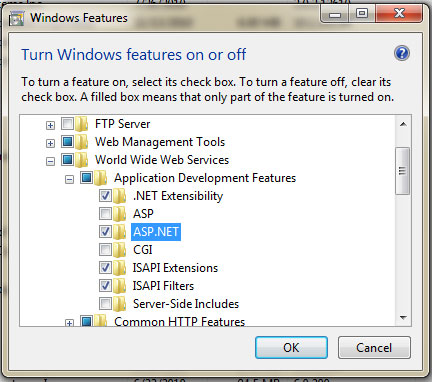Screen dimensions: 432x382
Task: Select the ISAPI Extensions label
Action: (175, 268)
